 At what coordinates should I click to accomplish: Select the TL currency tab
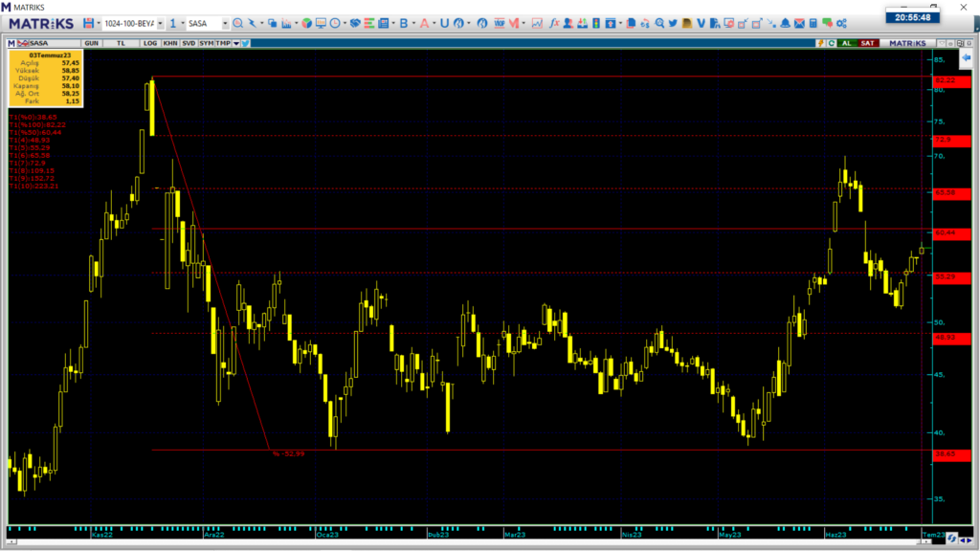121,43
